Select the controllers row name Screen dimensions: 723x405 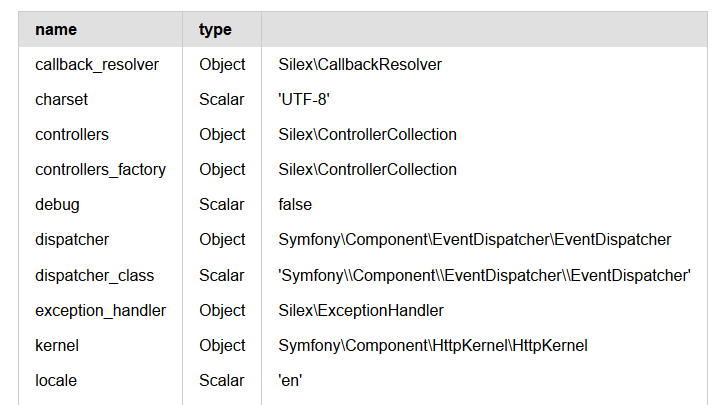[x=72, y=134]
